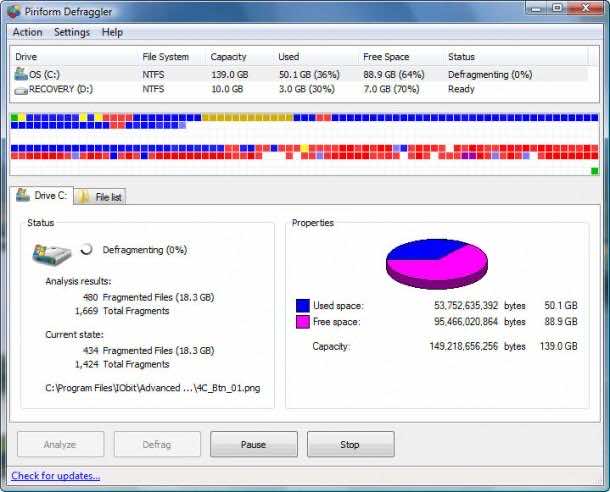This screenshot has height=492, width=610.
Task: Click the OS (C:) drive icon
Action: tap(21, 74)
